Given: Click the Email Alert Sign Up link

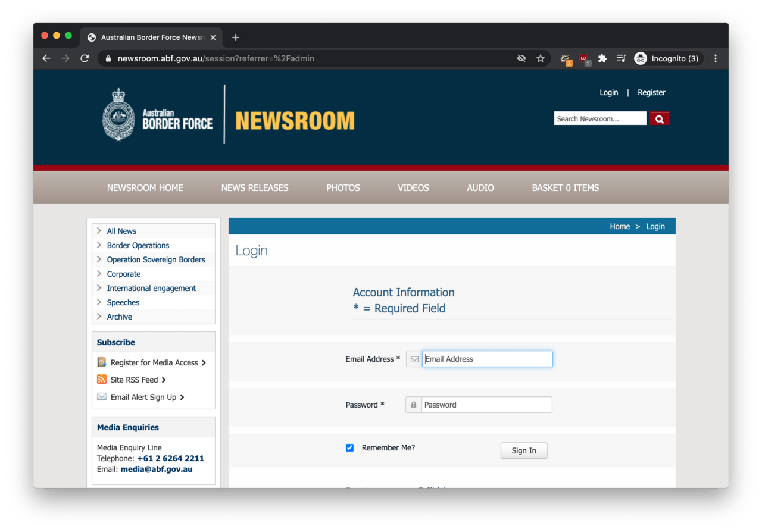Looking at the screenshot, I should [143, 397].
